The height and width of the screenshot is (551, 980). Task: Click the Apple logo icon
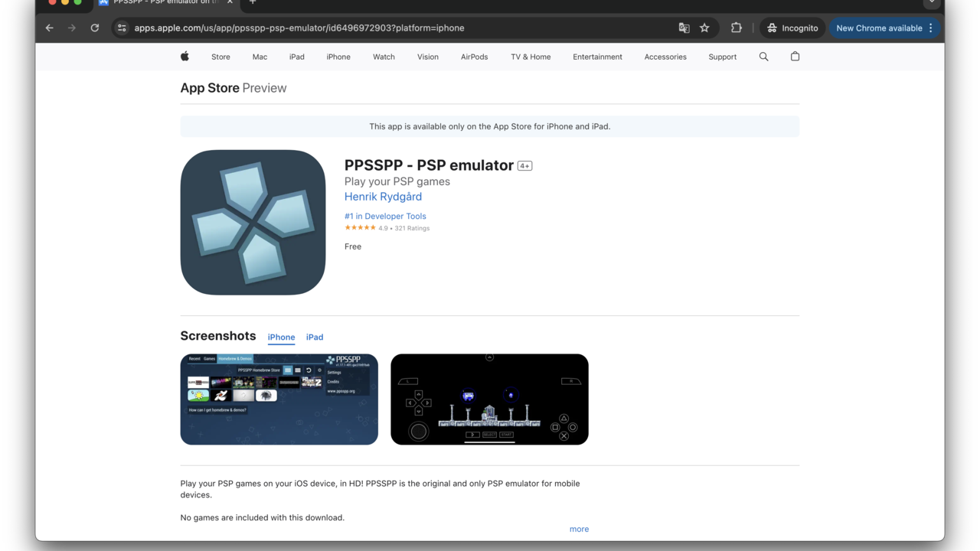click(x=185, y=57)
